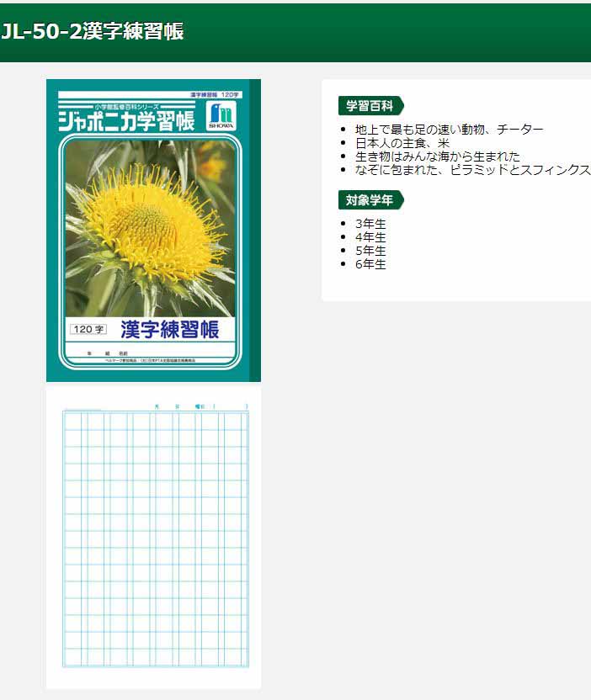Select text 生き物はみんな海から生まれた
Viewport: 591px width, 700px height.
click(437, 156)
